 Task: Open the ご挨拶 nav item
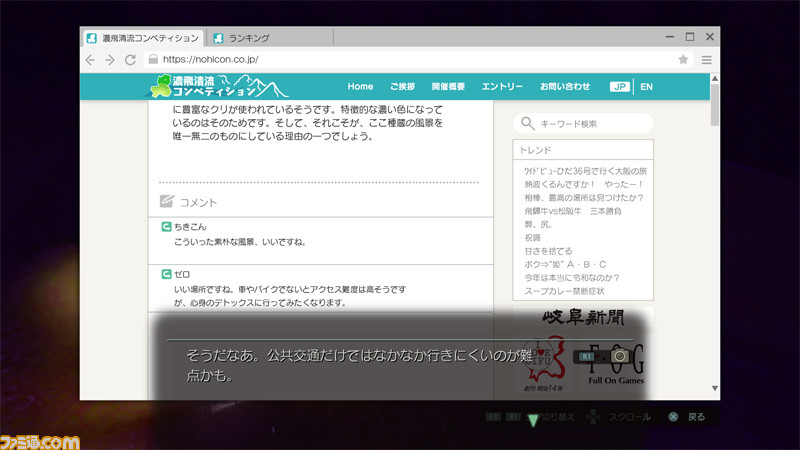403,86
